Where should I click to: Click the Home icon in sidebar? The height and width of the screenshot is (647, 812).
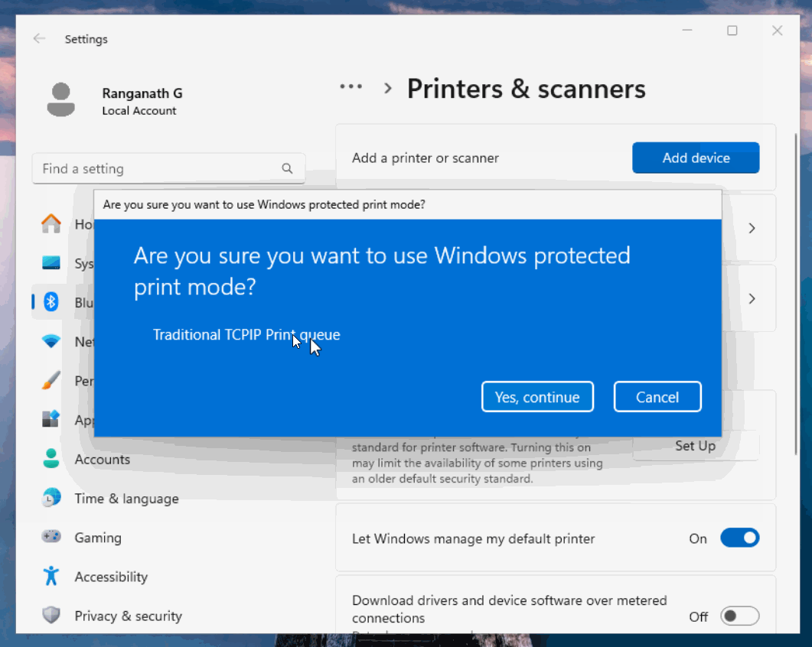click(x=51, y=224)
